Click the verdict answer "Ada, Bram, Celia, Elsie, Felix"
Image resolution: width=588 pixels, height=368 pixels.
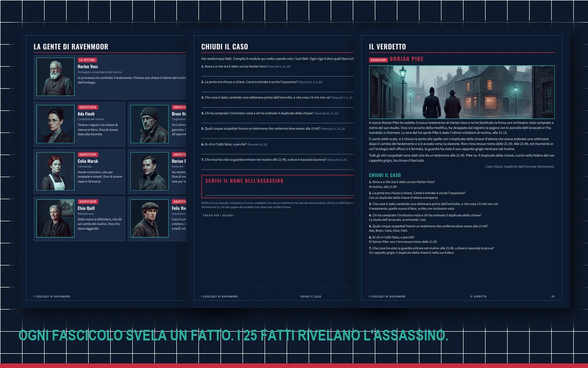point(388,230)
